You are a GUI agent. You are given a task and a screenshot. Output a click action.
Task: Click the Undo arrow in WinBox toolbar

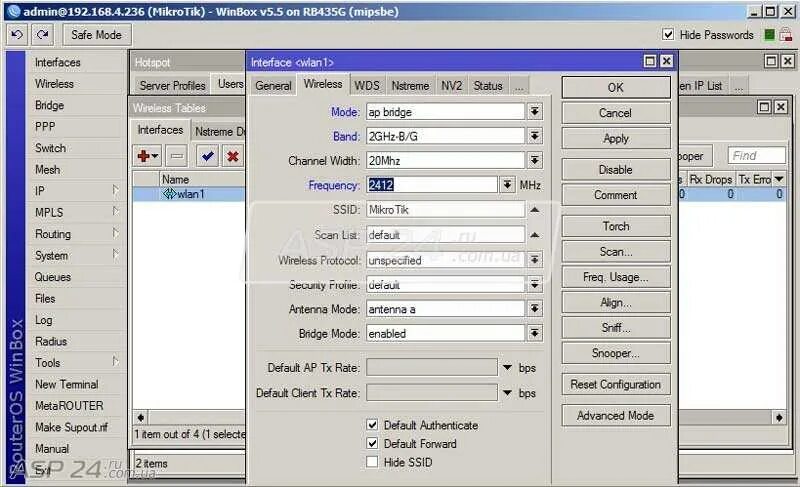point(17,35)
